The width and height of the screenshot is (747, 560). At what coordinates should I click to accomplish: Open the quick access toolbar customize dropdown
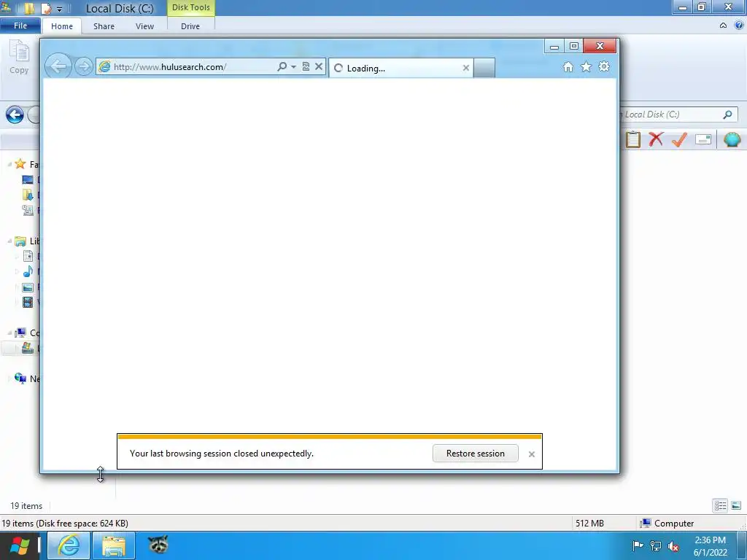60,9
